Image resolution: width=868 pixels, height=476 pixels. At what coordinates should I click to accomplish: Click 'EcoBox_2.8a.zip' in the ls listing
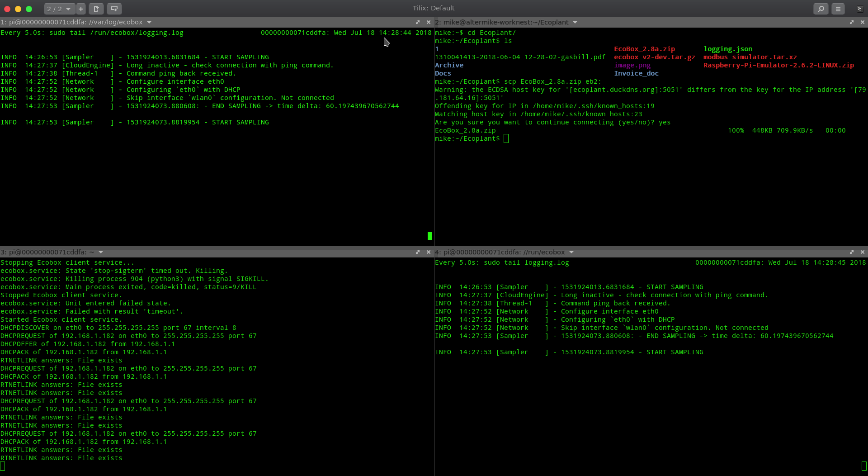(x=644, y=49)
